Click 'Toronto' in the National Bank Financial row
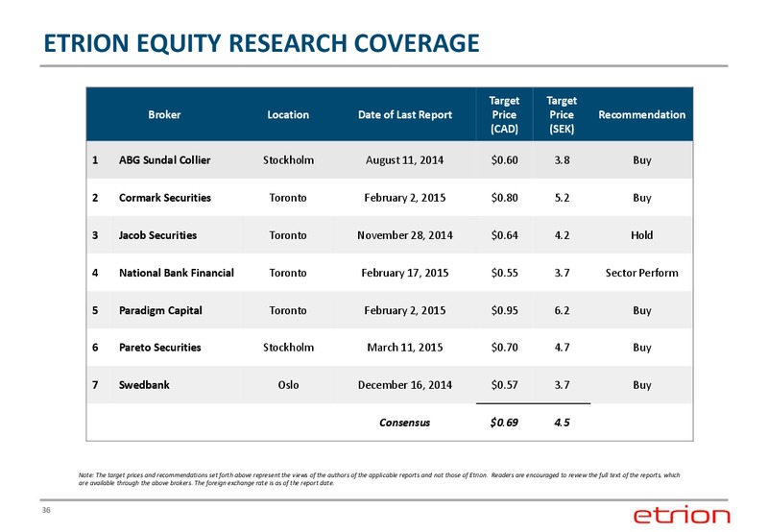Screen dimensions: 768x532 point(288,273)
